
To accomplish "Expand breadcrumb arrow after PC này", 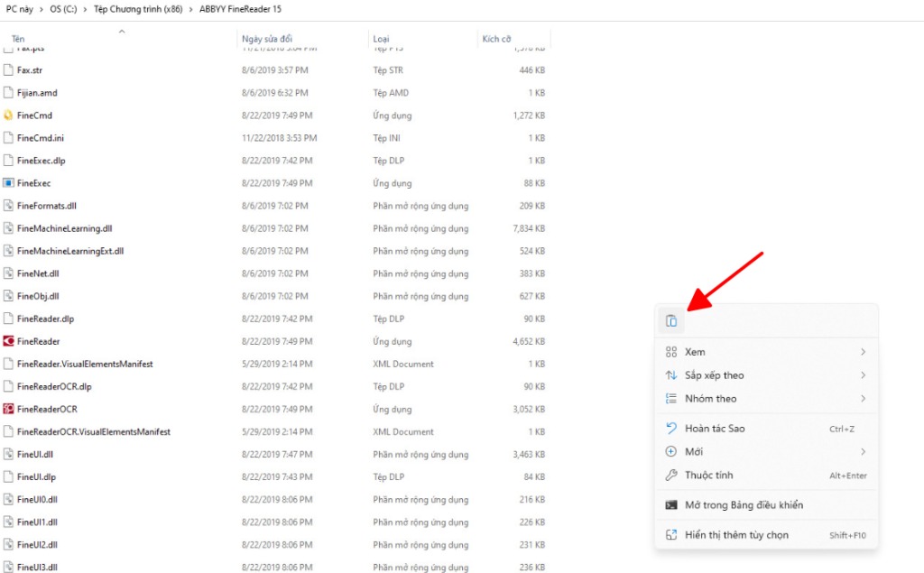I will [42, 9].
